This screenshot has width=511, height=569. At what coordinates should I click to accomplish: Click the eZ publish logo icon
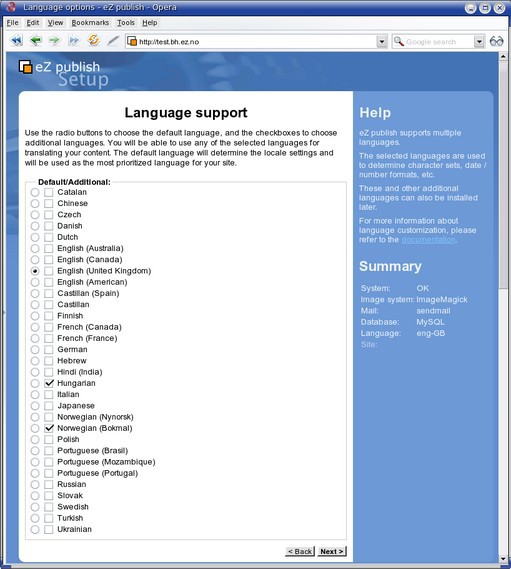click(25, 67)
